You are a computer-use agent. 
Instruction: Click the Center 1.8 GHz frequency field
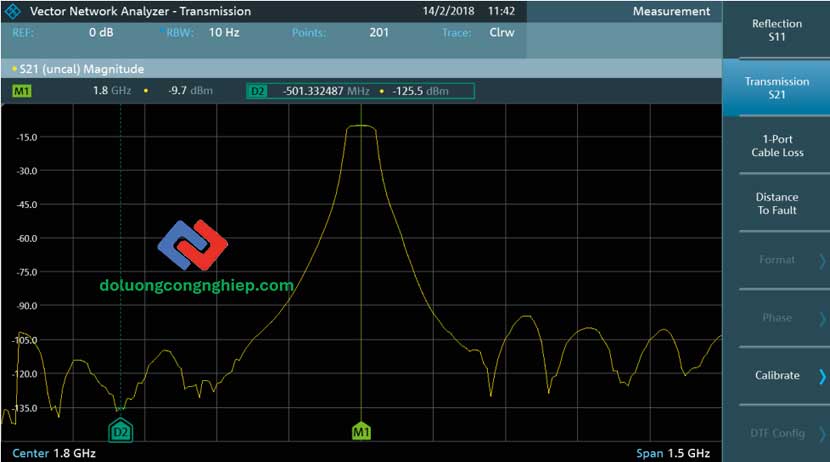54,453
